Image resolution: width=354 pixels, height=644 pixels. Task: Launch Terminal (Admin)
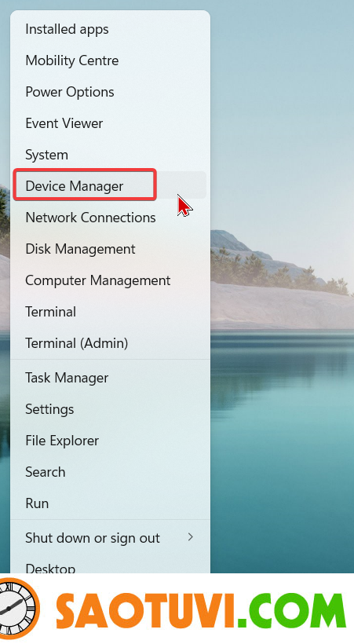110,343
